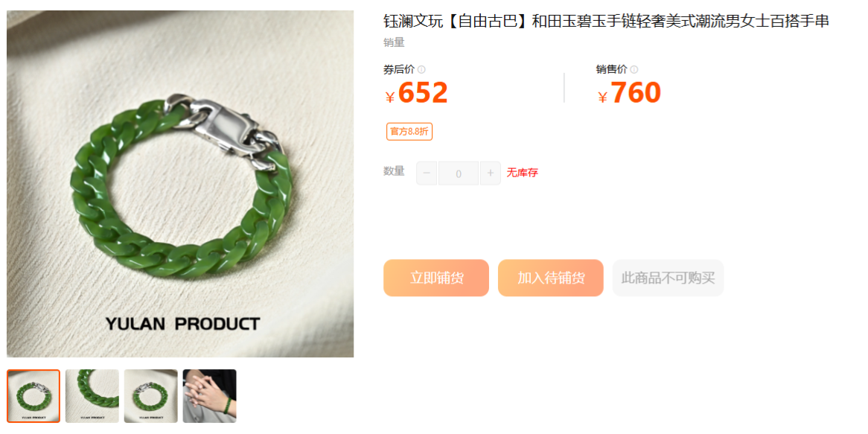Screen dimensions: 868x434
Task: Click the 官方8.8折 discount tag
Action: coord(409,131)
